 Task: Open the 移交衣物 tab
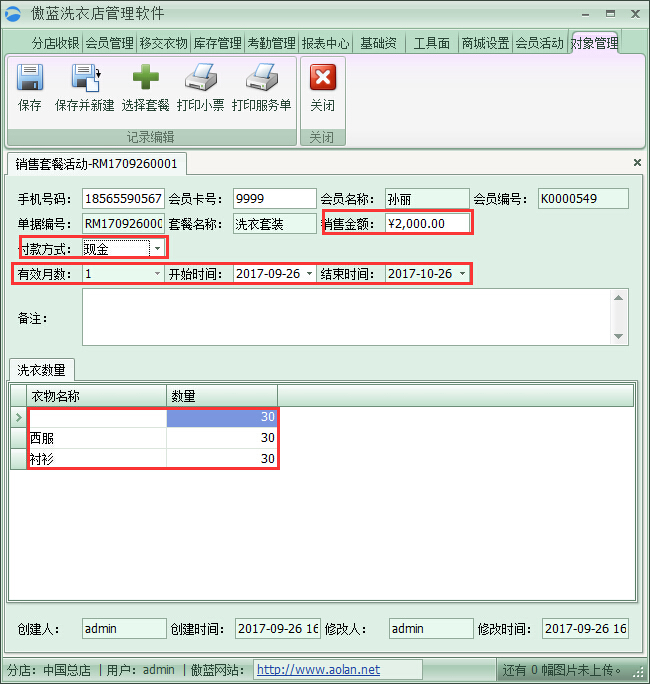(164, 43)
